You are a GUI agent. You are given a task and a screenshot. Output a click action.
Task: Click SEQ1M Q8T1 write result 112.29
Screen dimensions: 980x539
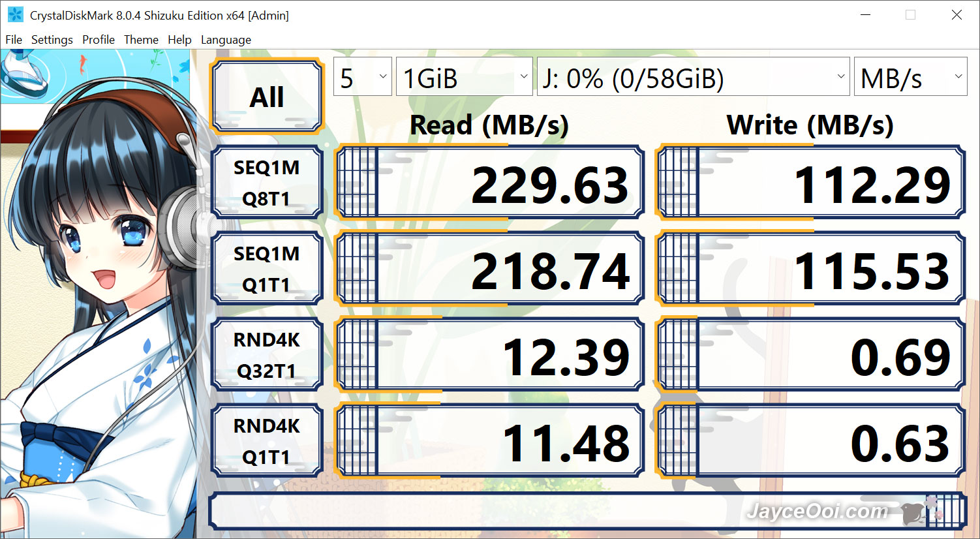(x=810, y=183)
